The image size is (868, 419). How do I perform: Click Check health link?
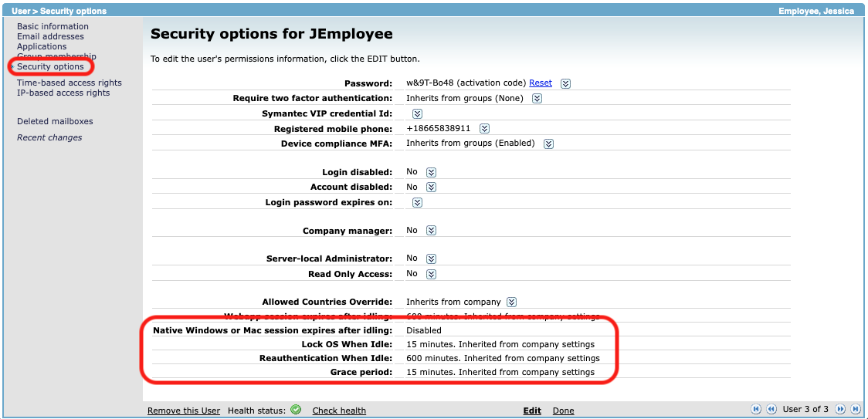pos(339,411)
